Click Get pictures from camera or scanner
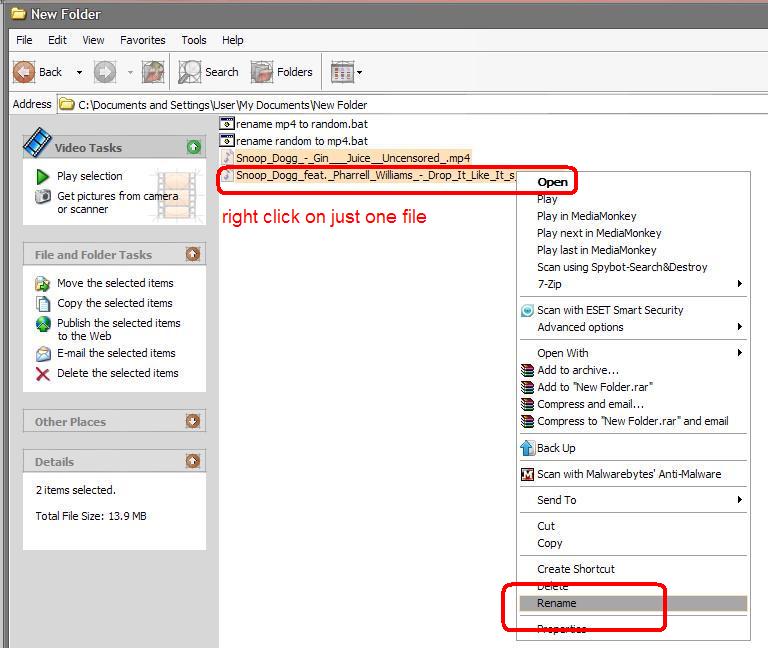The height and width of the screenshot is (648, 768). click(x=118, y=202)
